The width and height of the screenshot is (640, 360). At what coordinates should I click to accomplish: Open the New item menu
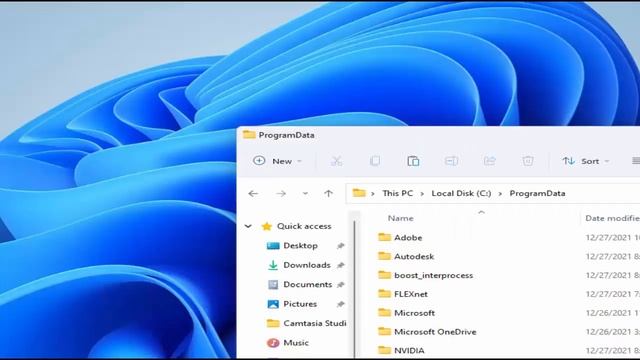pyautogui.click(x=277, y=161)
